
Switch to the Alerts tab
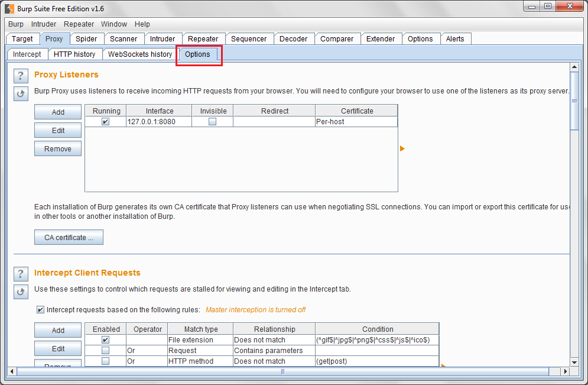click(455, 38)
